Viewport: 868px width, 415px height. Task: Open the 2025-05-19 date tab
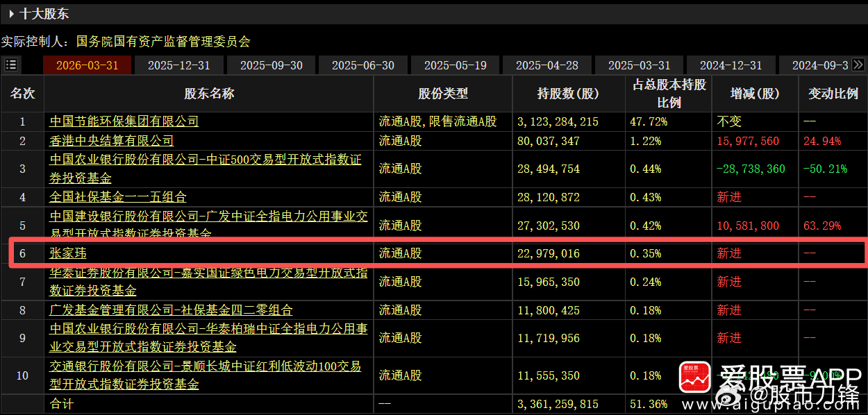tap(455, 65)
